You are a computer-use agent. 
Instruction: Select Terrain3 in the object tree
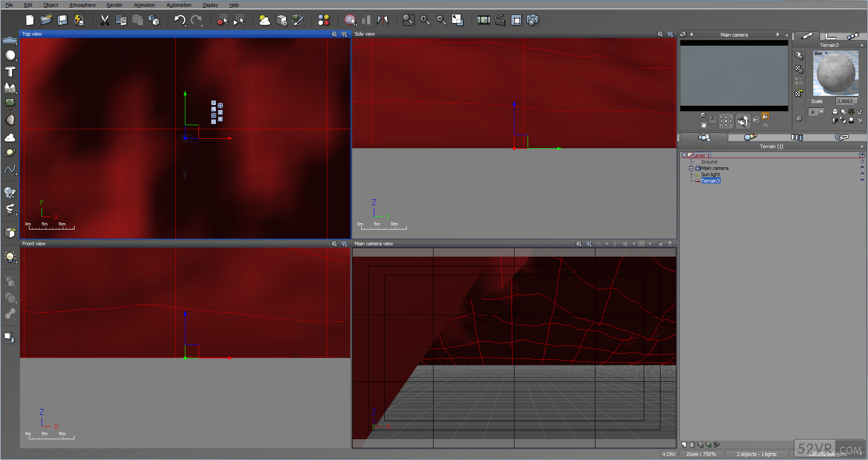710,181
